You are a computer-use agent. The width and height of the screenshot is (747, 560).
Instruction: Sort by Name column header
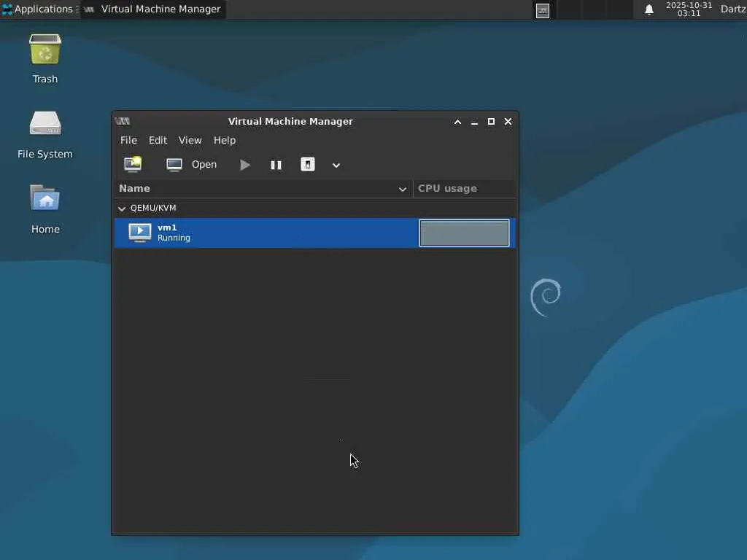point(263,189)
